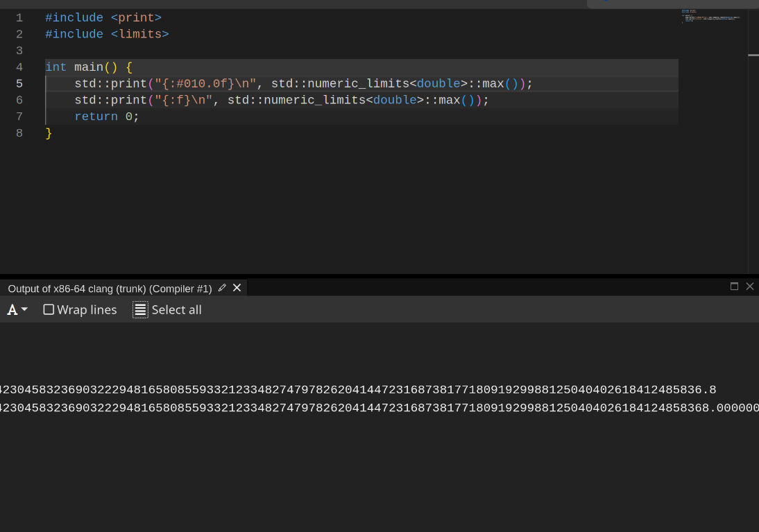Place cursor on int main() line
The height and width of the screenshot is (532, 759).
tap(89, 67)
